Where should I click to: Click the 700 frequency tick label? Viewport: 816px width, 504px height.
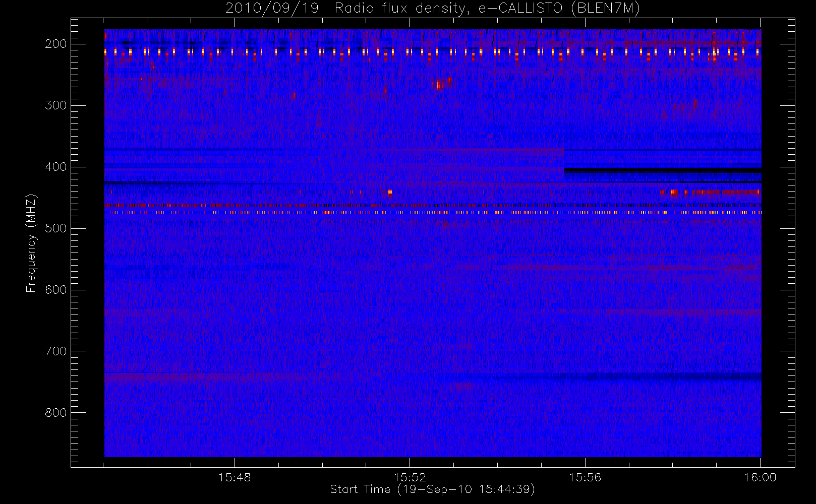click(x=56, y=351)
